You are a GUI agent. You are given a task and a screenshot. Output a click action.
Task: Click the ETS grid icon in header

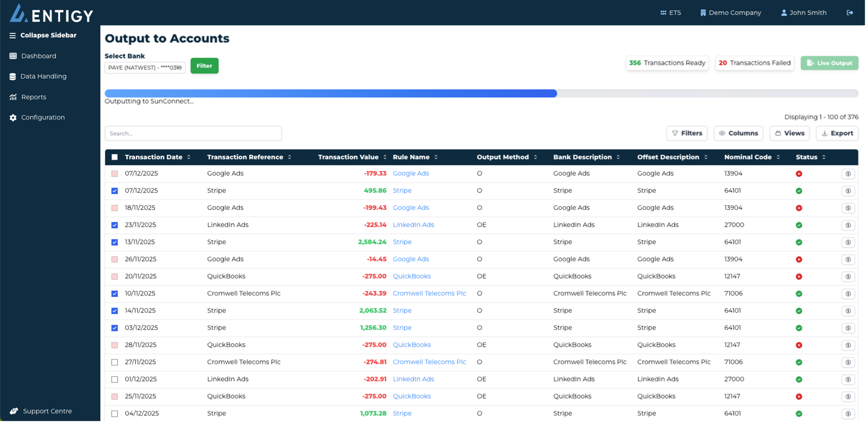click(x=663, y=13)
